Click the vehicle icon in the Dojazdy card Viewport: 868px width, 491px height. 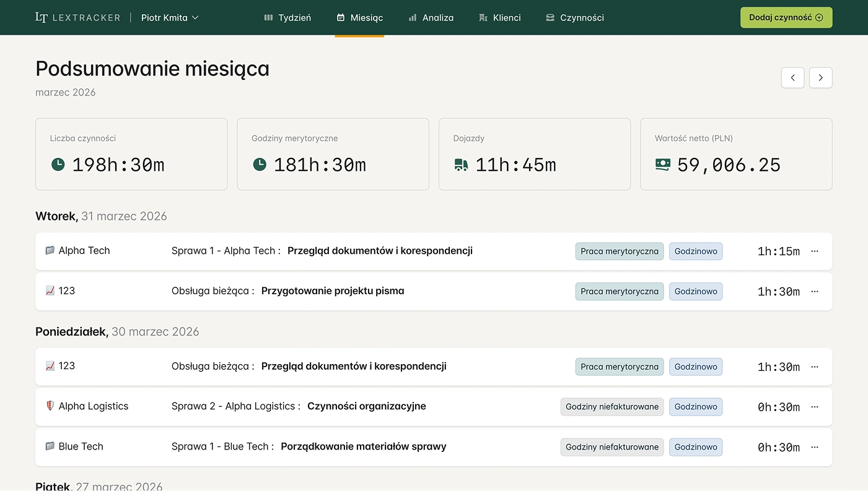(461, 165)
